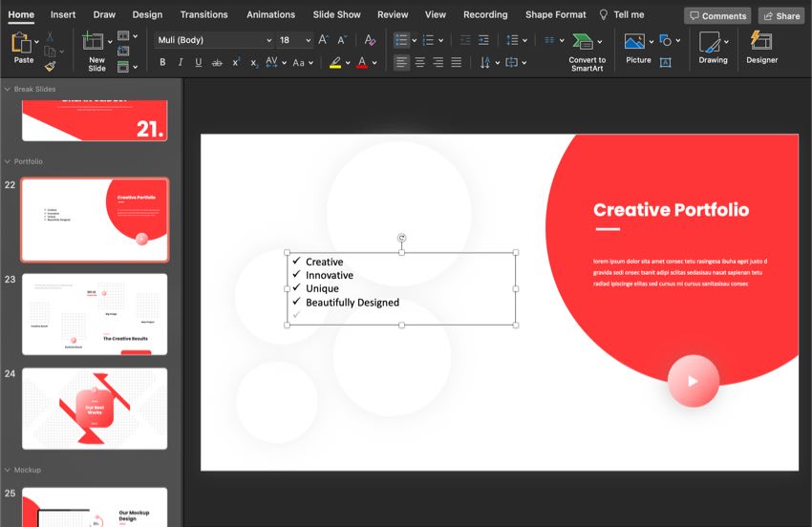Toggle Italic text style
The height and width of the screenshot is (527, 812).
click(181, 62)
